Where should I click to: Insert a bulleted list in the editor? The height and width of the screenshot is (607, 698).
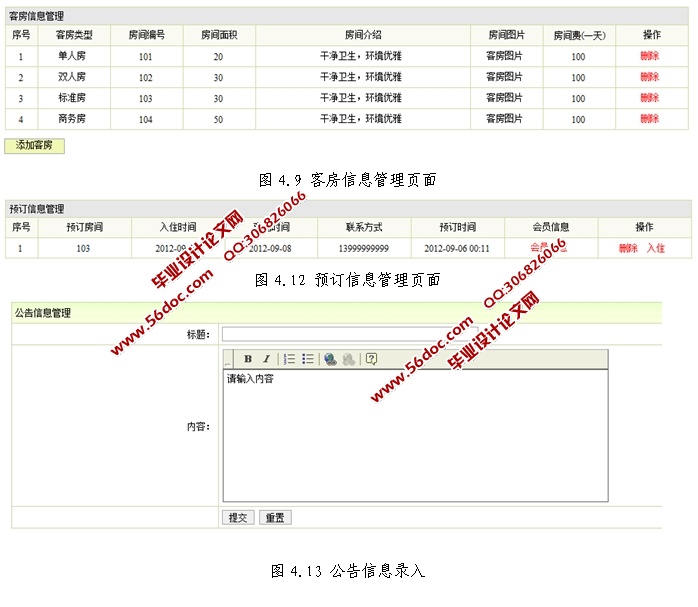point(308,359)
